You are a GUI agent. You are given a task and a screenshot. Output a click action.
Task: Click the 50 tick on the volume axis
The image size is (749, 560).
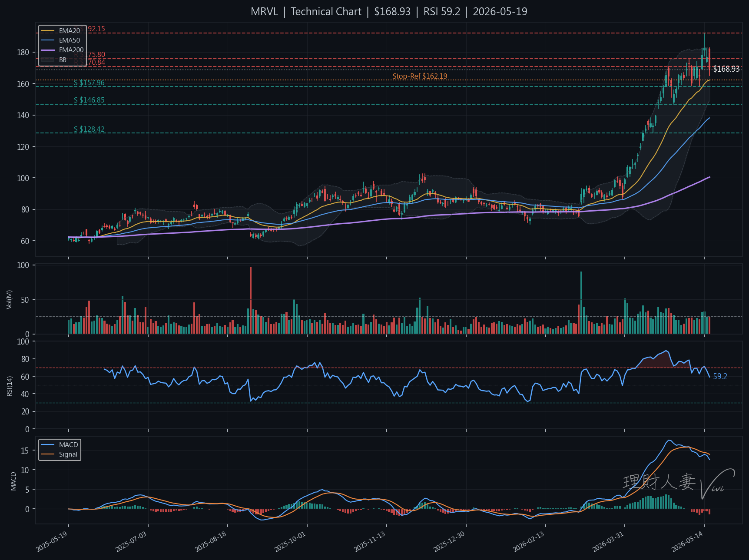[x=25, y=300]
